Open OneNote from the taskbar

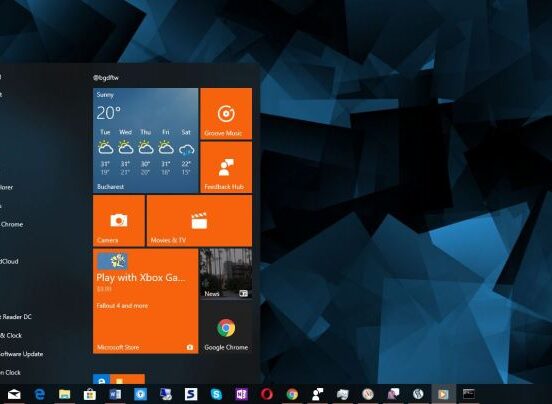coord(242,394)
